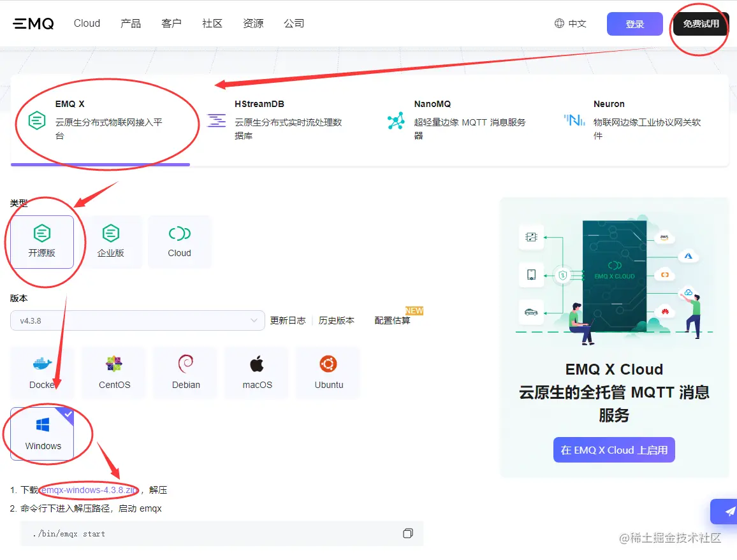Click the Docker whale icon
The height and width of the screenshot is (560, 737).
(x=42, y=364)
